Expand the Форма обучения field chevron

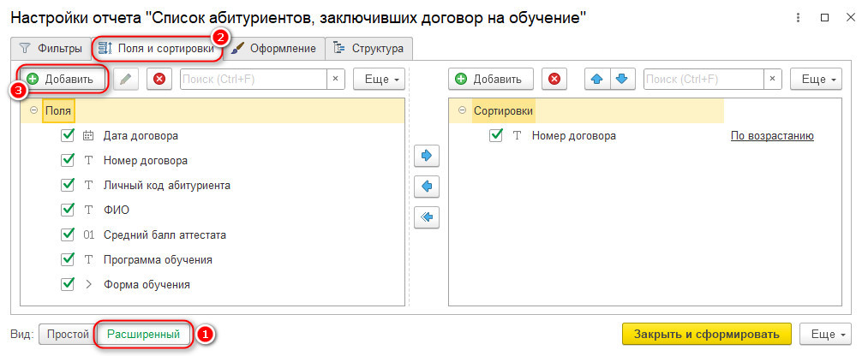[x=88, y=285]
